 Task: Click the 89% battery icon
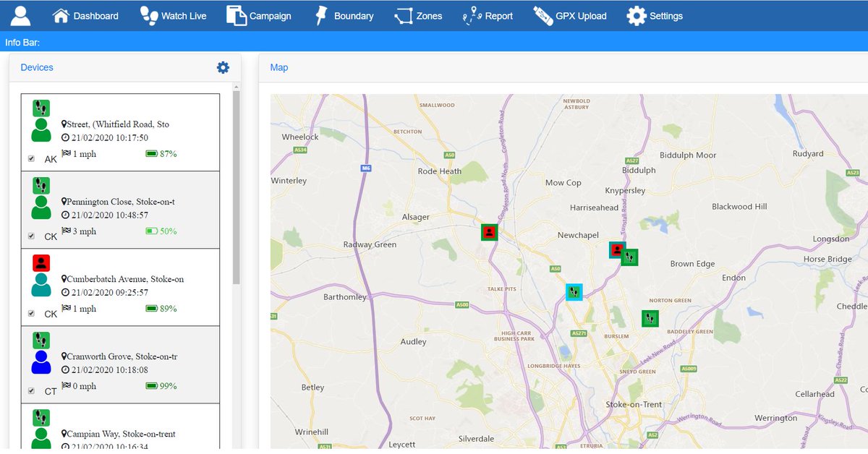coord(152,309)
